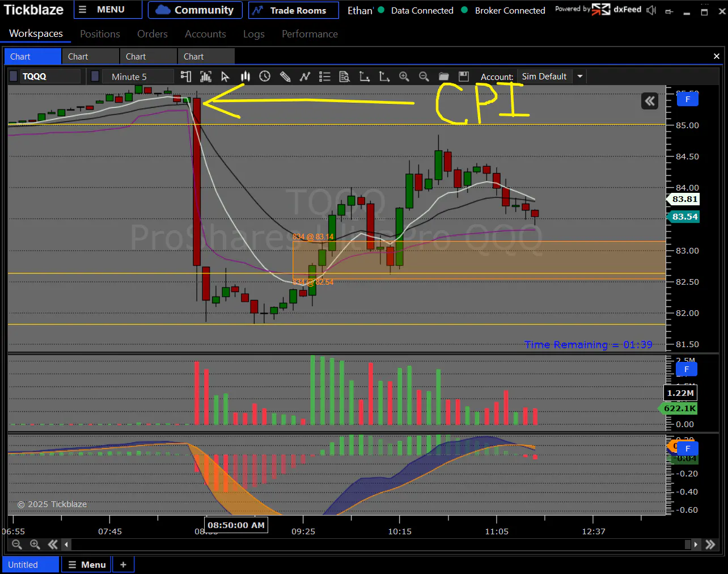
Task: Switch to the Positions tab
Action: click(x=100, y=33)
